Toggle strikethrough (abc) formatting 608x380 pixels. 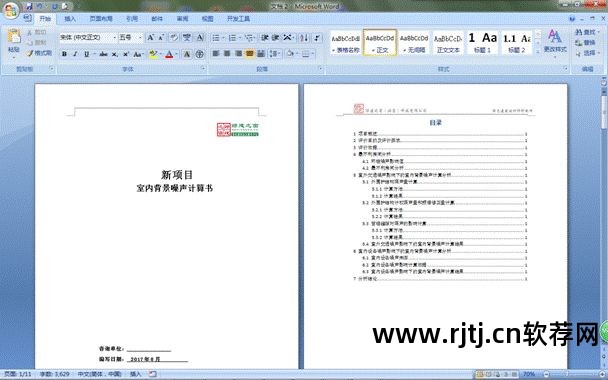103,54
